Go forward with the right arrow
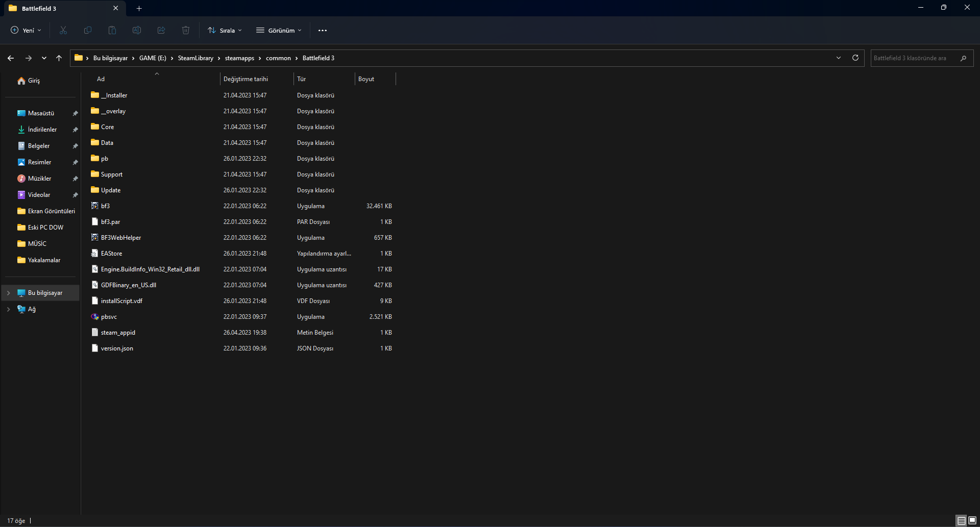980x527 pixels. coord(29,58)
